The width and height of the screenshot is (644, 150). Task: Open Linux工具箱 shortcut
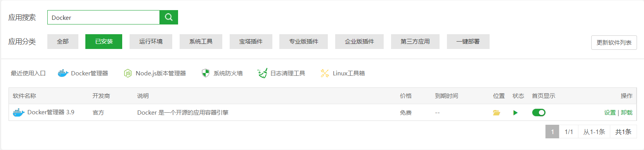pyautogui.click(x=343, y=73)
